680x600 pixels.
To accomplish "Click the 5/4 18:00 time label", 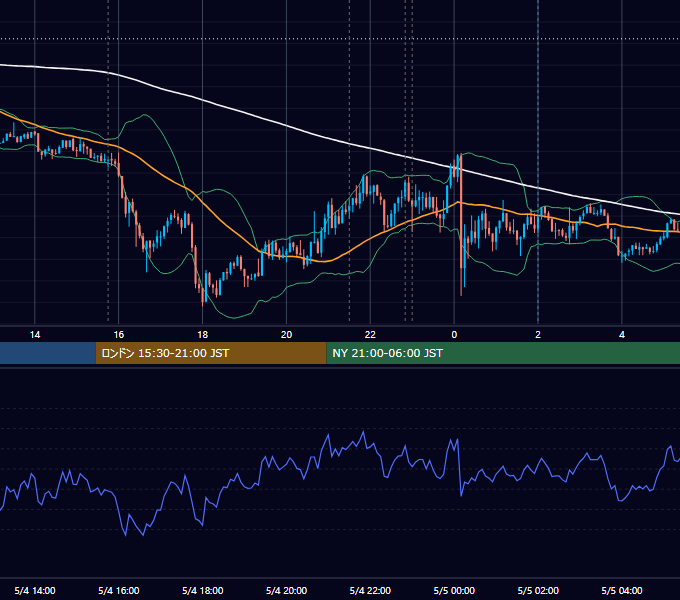I will point(203,590).
